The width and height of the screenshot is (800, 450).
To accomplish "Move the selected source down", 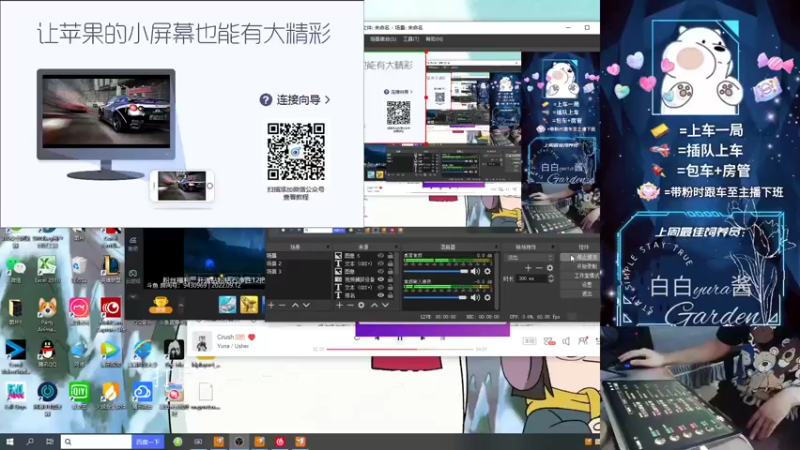I will [x=385, y=305].
